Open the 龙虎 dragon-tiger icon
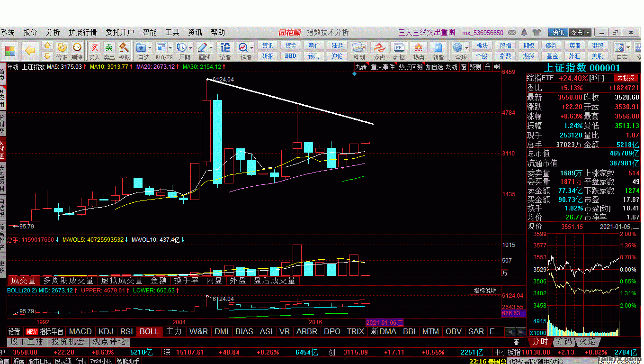This screenshot has width=644, height=364. 379,50
